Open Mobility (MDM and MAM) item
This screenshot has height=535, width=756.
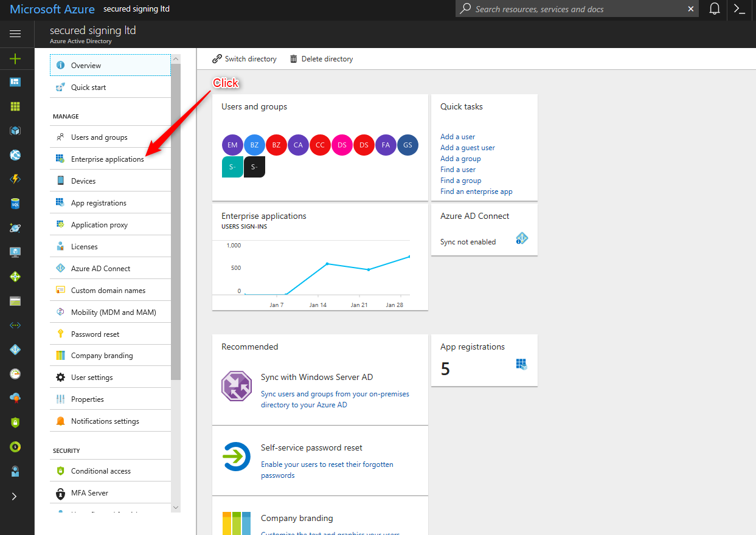[x=110, y=312]
